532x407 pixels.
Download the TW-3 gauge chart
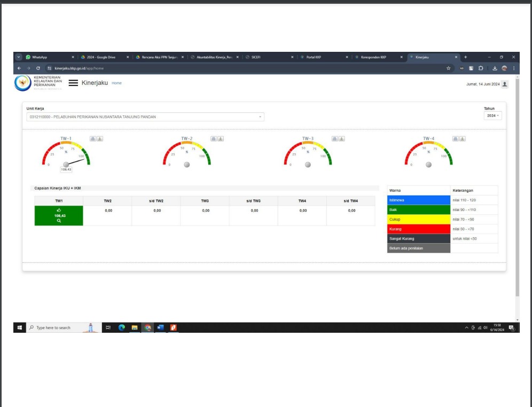point(342,139)
